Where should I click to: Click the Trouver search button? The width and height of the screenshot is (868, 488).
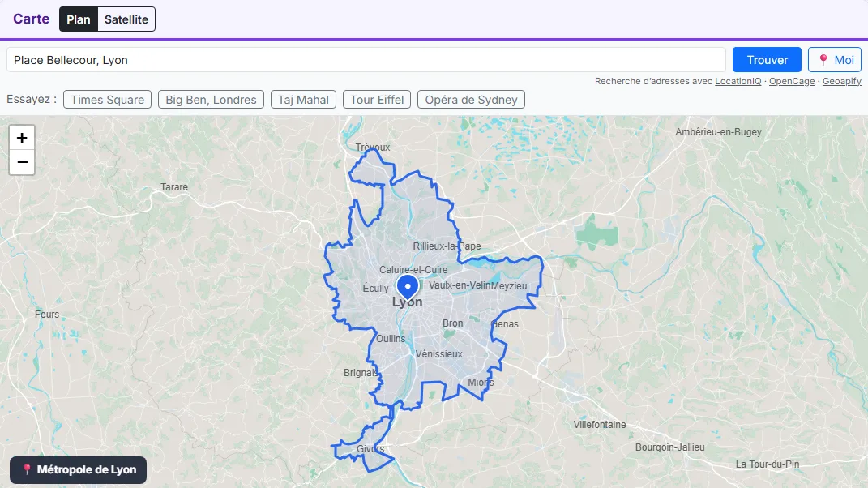click(767, 60)
